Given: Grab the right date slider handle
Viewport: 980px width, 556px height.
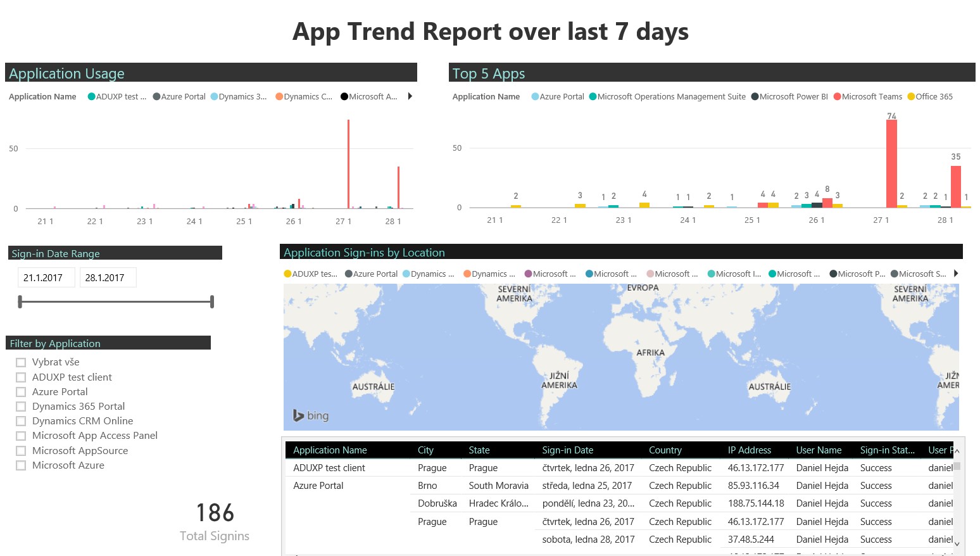Looking at the screenshot, I should coord(212,302).
